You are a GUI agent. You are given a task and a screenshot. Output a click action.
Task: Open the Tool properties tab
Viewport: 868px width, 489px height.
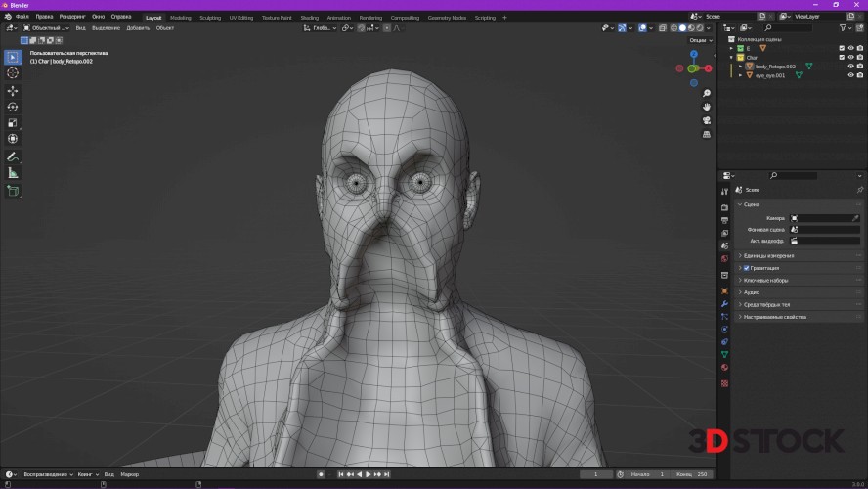724,192
